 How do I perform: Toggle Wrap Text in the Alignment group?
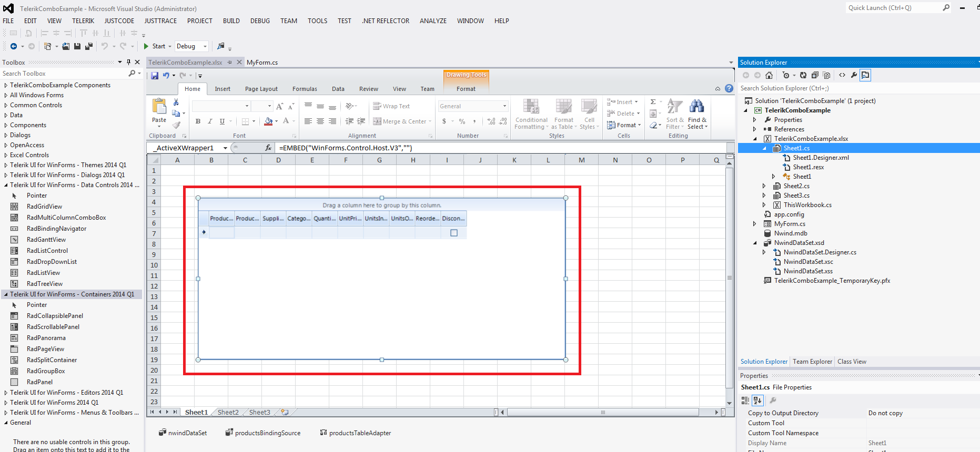coord(391,106)
